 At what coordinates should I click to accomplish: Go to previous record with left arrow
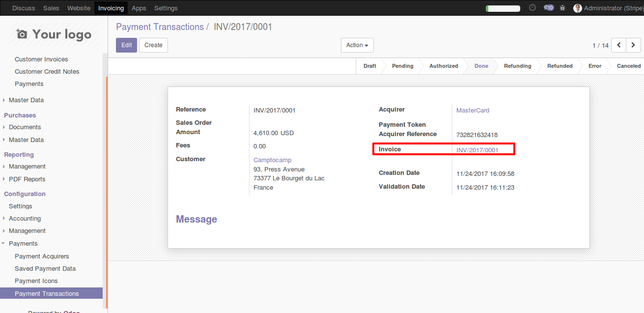click(x=619, y=45)
